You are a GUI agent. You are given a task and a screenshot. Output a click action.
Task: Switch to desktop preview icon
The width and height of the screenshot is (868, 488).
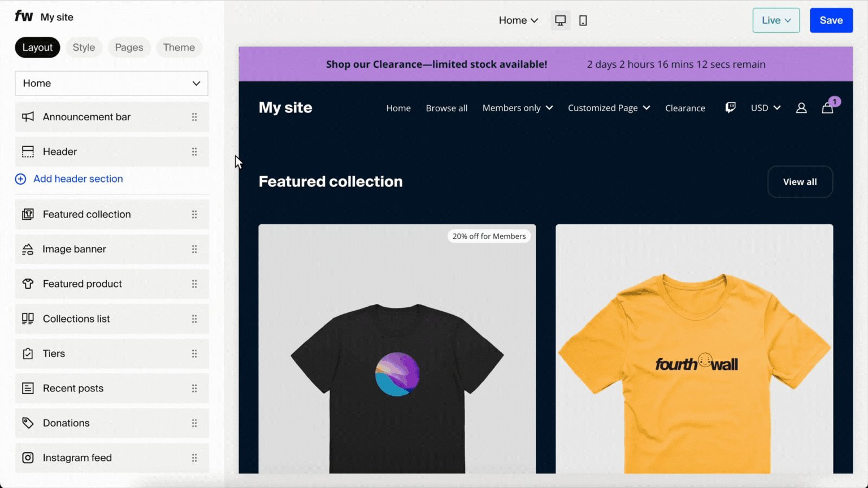pyautogui.click(x=560, y=20)
